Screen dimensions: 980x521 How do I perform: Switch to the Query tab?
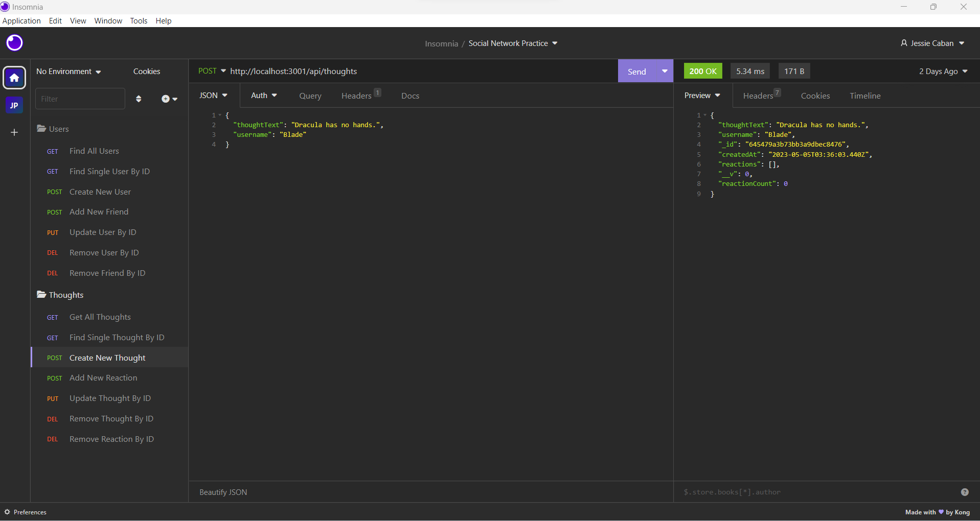click(x=310, y=96)
